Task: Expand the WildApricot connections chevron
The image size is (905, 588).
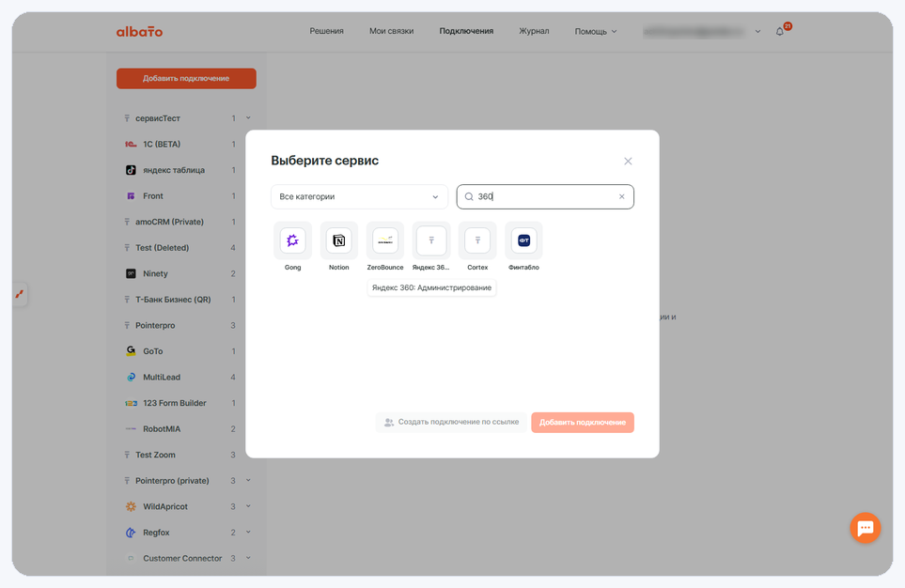Action: 248,506
